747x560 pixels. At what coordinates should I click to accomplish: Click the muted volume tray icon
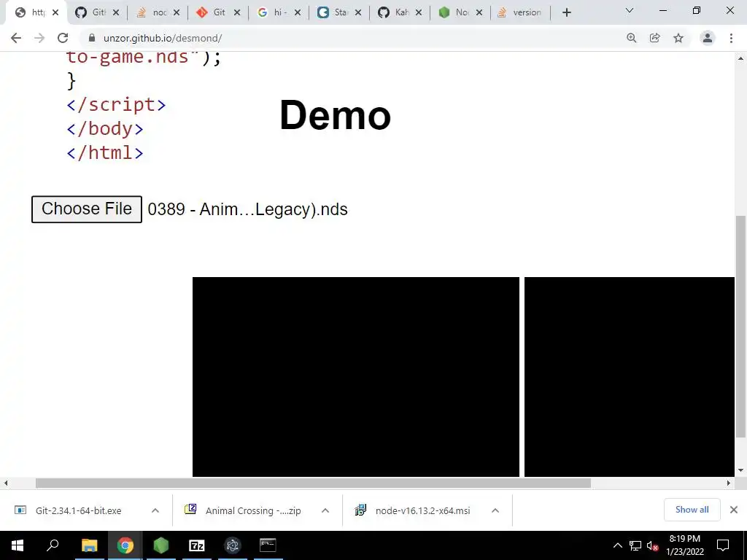652,545
